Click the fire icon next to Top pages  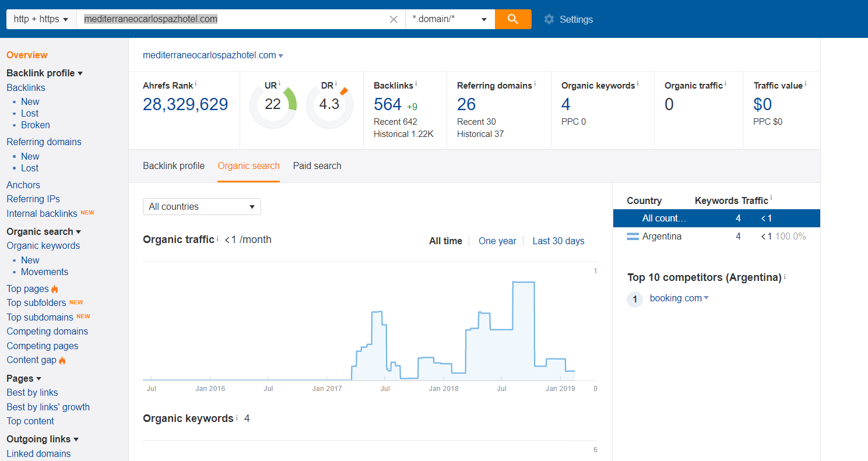(55, 289)
